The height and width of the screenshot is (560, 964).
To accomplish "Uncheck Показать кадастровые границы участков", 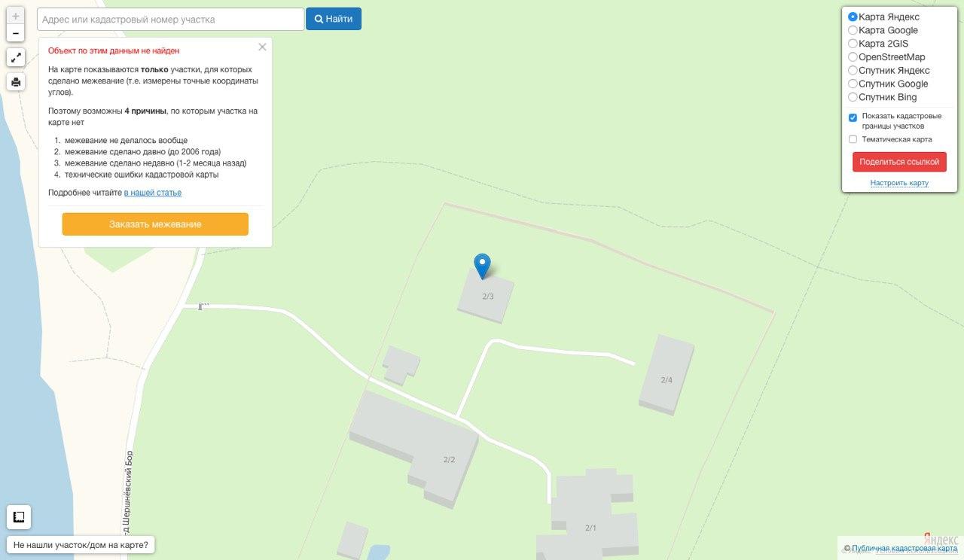I will click(x=853, y=117).
